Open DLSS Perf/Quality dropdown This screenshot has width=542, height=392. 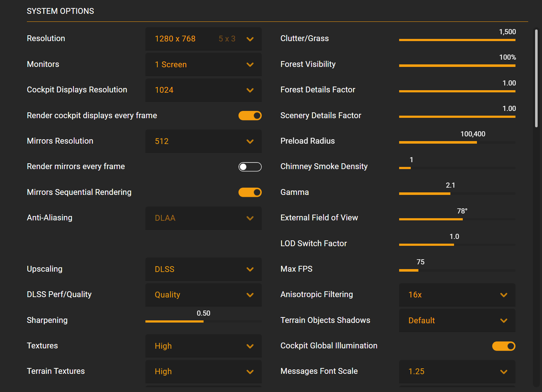tap(203, 295)
